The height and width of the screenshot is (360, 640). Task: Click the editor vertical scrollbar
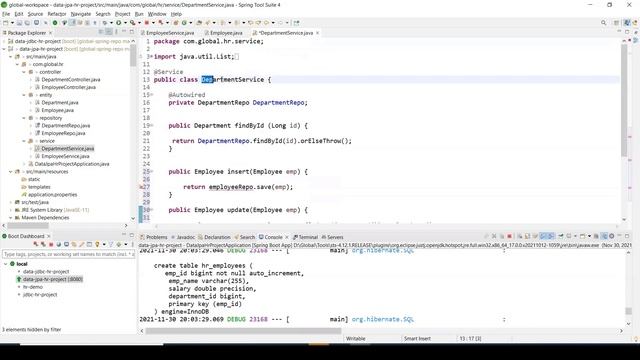[624, 100]
